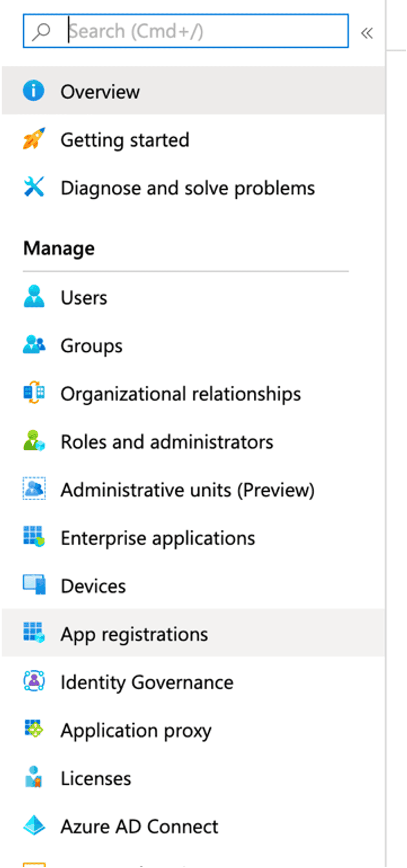Click the Azure AD Connect diamond icon
Viewport: 407px width, 868px height.
(x=34, y=826)
